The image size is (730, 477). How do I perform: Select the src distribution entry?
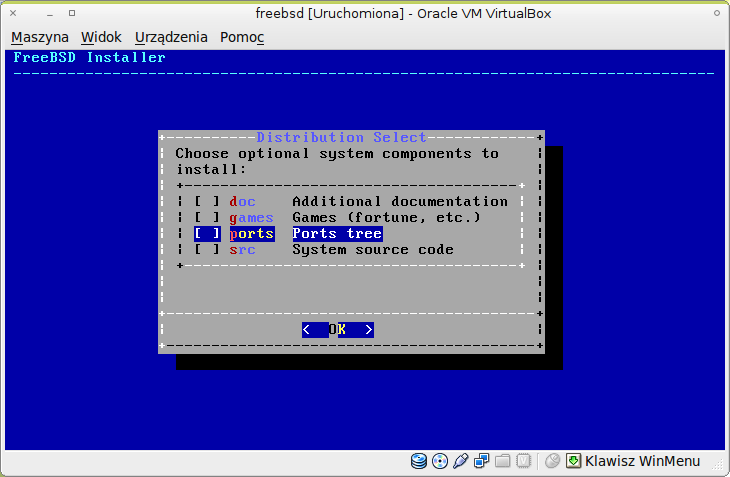[242, 249]
